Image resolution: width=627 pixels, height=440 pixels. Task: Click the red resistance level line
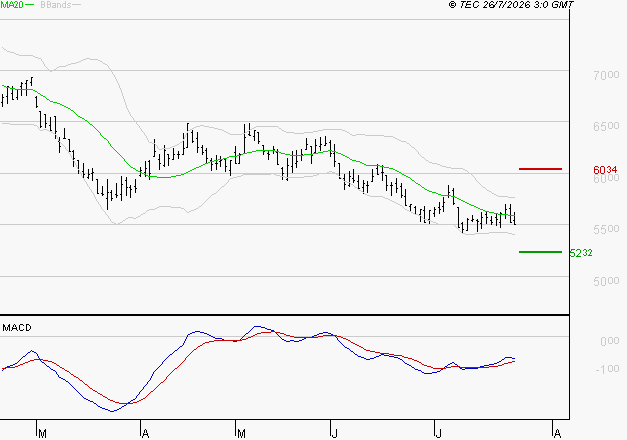[540, 169]
